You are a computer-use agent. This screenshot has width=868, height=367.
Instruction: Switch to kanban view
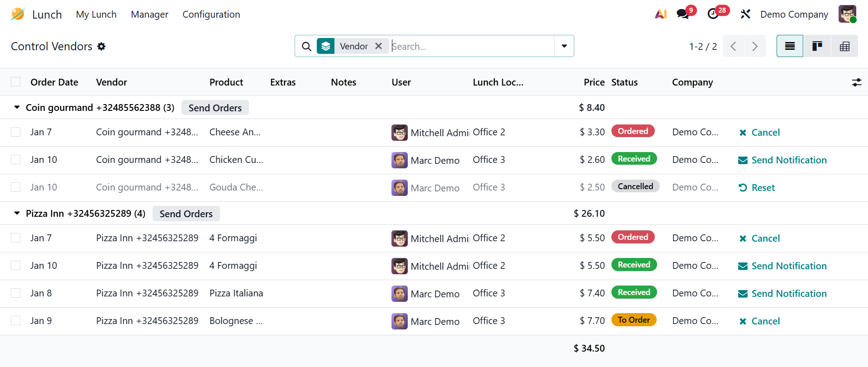(x=817, y=46)
